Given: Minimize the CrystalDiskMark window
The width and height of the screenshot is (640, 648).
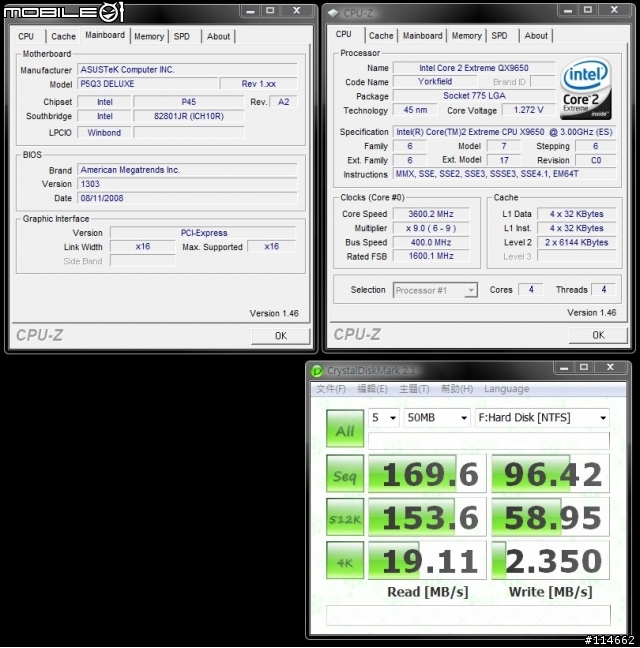Looking at the screenshot, I should [x=564, y=367].
